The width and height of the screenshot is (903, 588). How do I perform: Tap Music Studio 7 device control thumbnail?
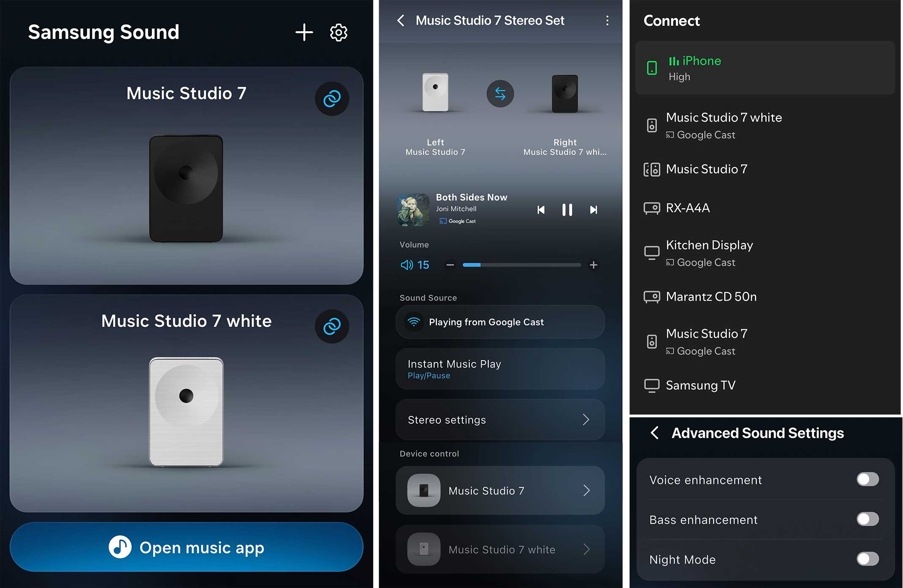pyautogui.click(x=424, y=490)
